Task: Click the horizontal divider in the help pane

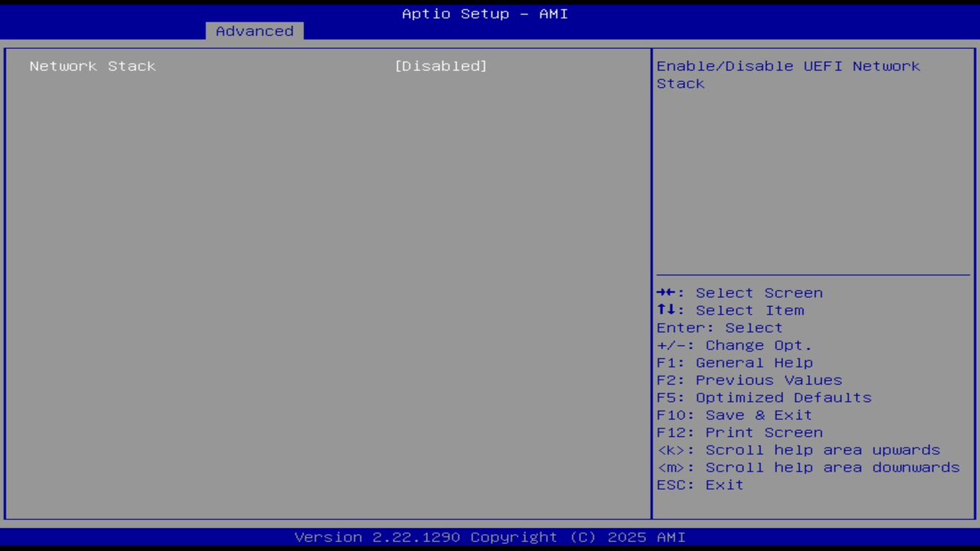Action: (x=813, y=273)
